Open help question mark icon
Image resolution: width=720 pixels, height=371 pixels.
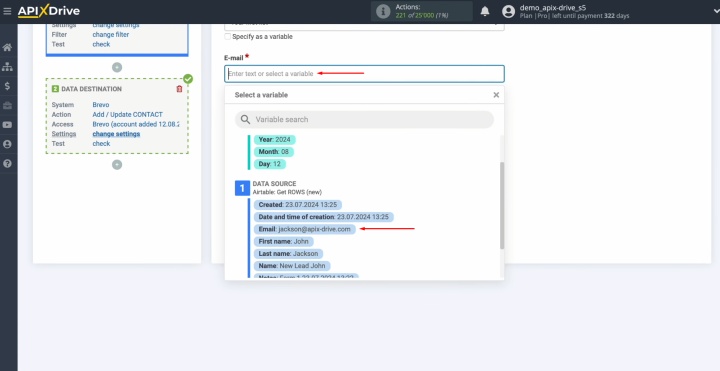(7, 163)
